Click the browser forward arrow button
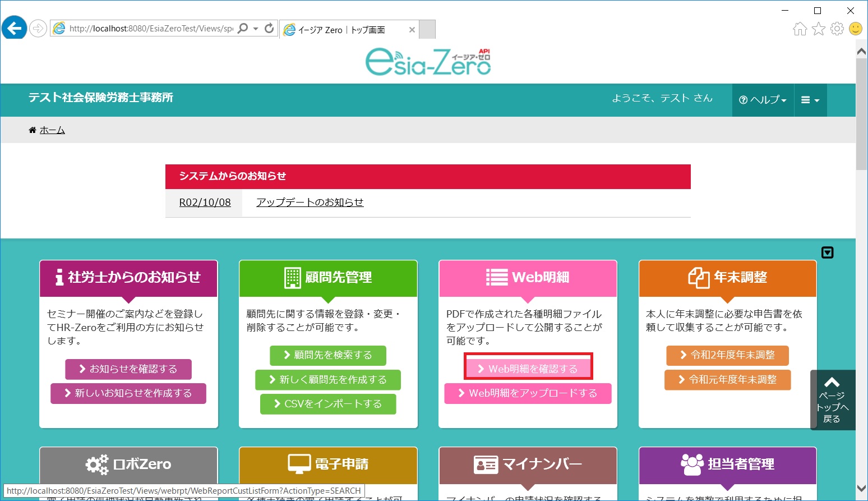 pos(38,28)
